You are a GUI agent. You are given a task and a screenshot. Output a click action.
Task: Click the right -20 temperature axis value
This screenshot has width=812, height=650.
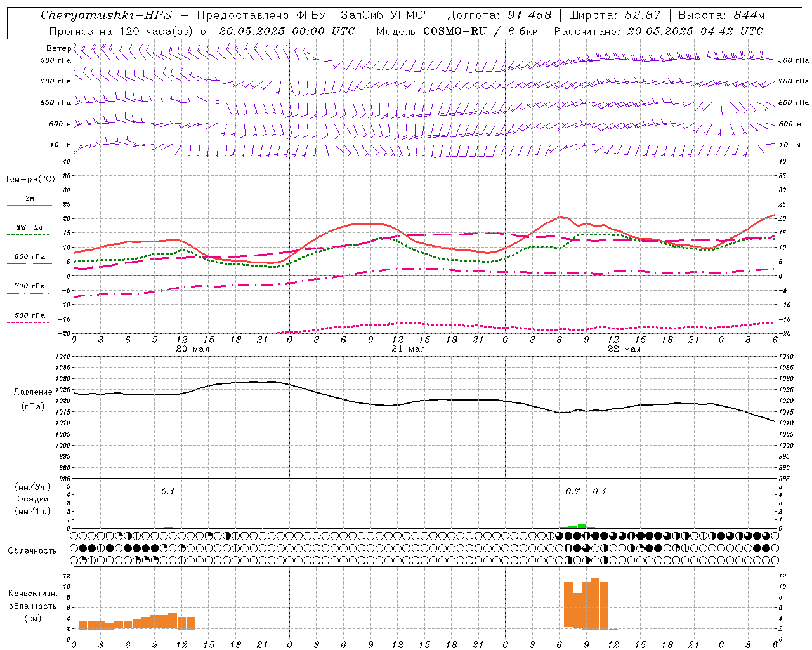click(783, 333)
